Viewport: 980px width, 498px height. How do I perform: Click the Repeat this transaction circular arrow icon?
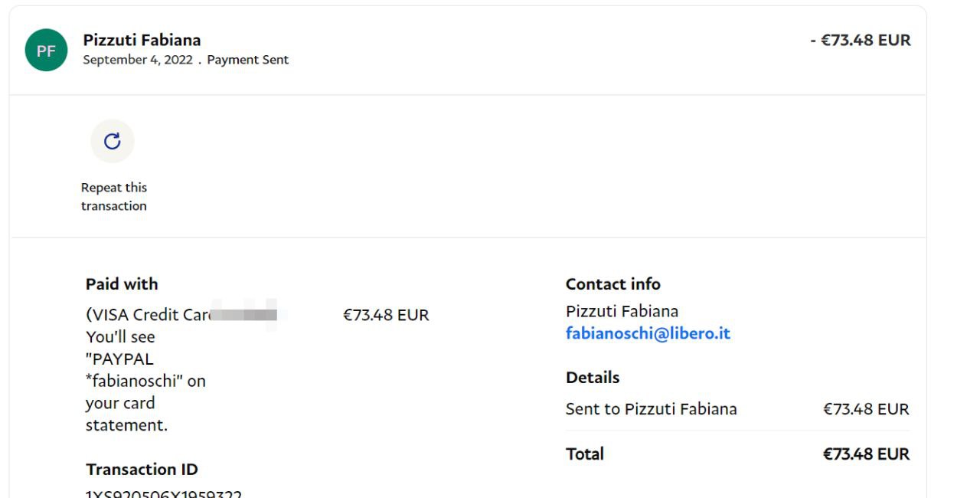(x=113, y=141)
